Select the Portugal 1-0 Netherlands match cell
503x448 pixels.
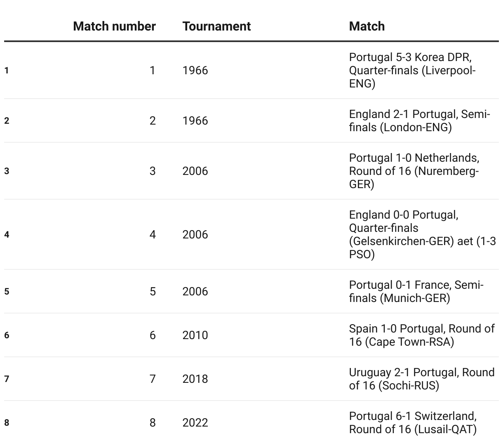[x=414, y=171]
